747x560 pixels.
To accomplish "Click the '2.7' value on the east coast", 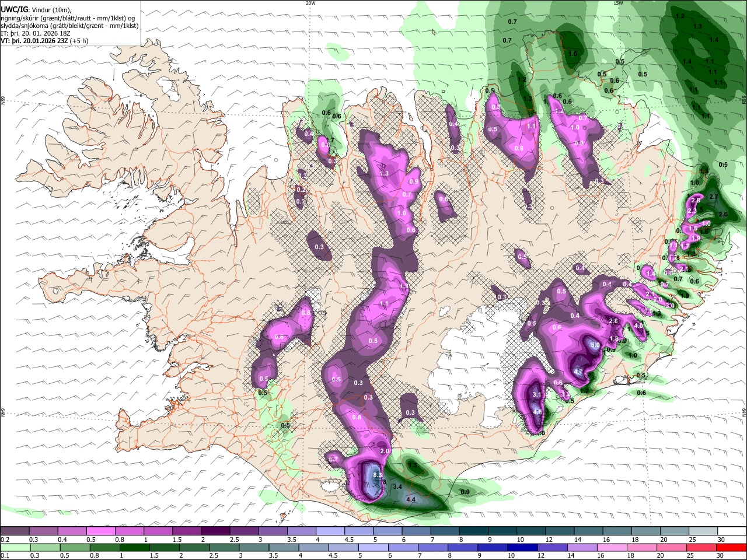I will click(x=713, y=197).
